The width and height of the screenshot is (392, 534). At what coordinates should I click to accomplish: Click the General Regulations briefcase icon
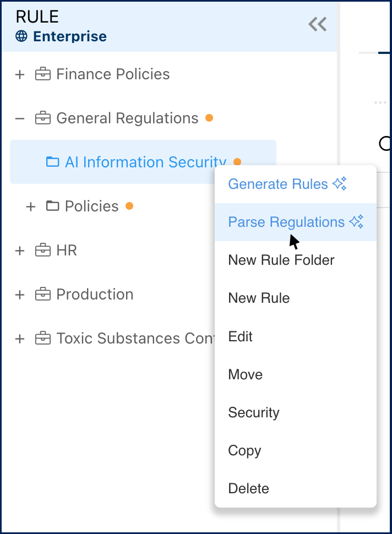point(43,118)
